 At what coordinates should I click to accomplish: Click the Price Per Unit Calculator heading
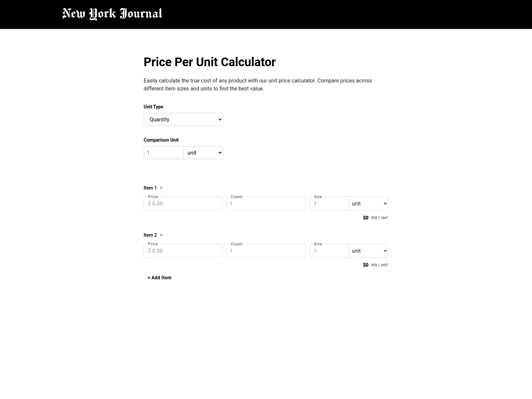(210, 62)
